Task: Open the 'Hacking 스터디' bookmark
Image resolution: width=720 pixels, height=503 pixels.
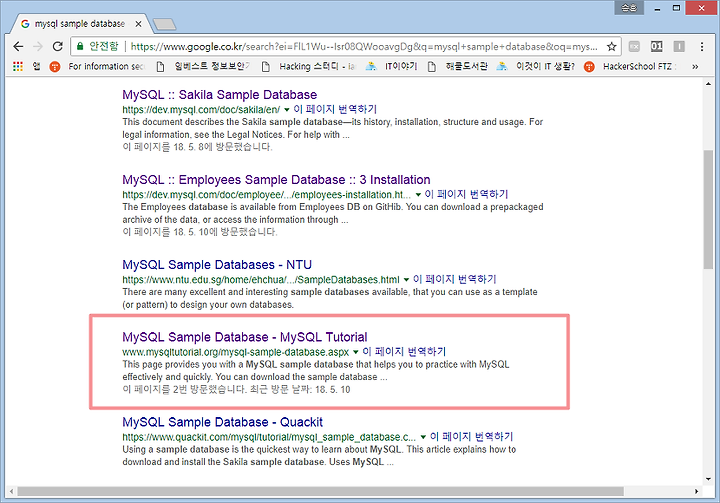Action: (x=309, y=67)
